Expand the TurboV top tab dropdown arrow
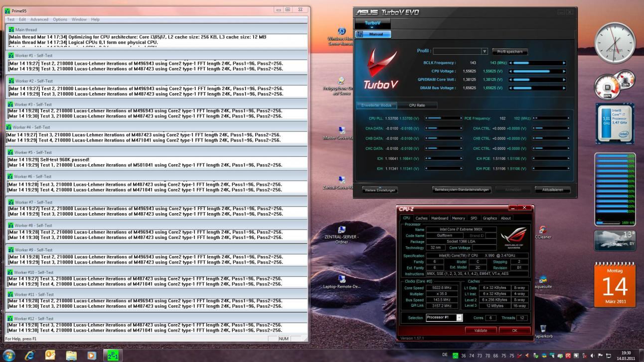 (372, 27)
